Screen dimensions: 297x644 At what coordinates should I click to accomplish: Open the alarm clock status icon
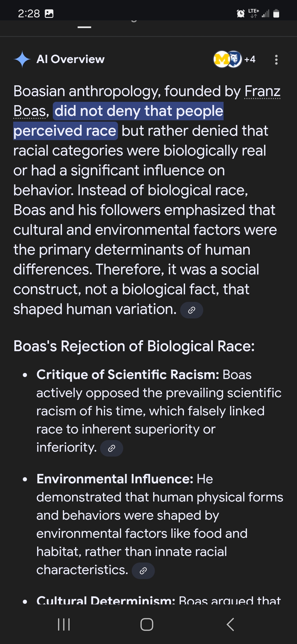click(x=241, y=13)
